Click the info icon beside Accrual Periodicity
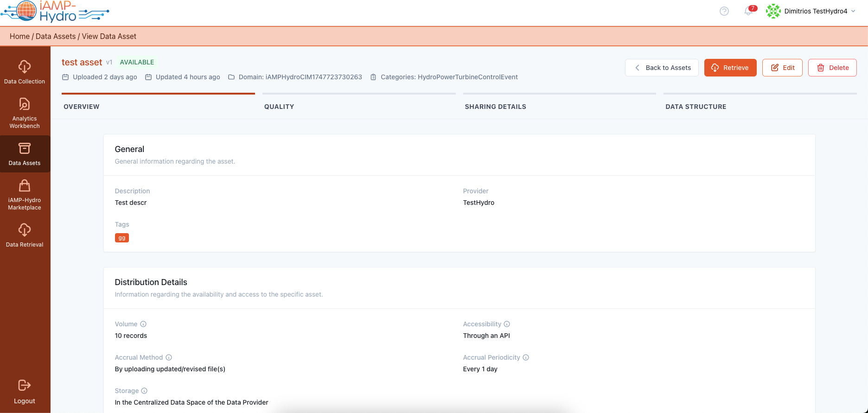Image resolution: width=868 pixels, height=413 pixels. [526, 357]
